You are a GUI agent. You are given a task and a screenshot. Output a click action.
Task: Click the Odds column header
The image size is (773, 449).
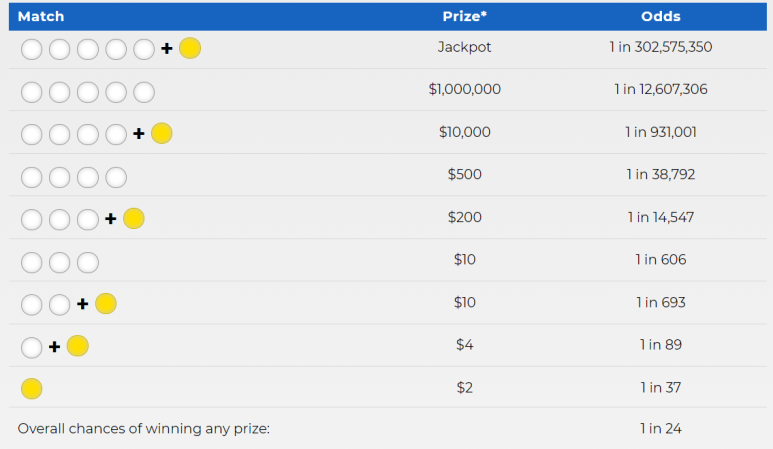[x=661, y=16]
